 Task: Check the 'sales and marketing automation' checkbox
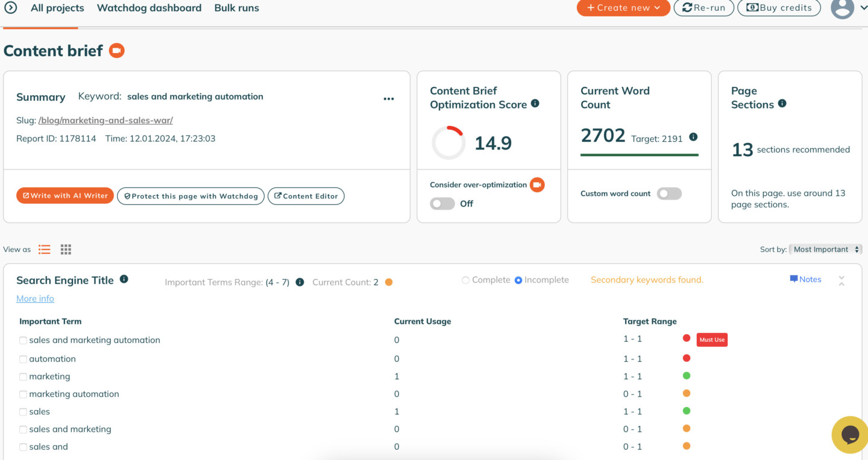pos(23,341)
